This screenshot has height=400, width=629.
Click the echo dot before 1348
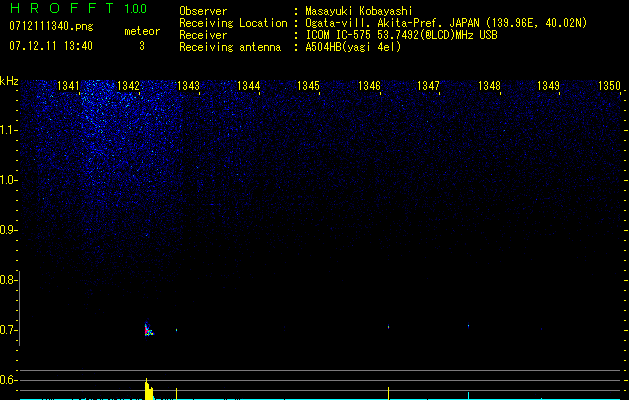(468, 326)
